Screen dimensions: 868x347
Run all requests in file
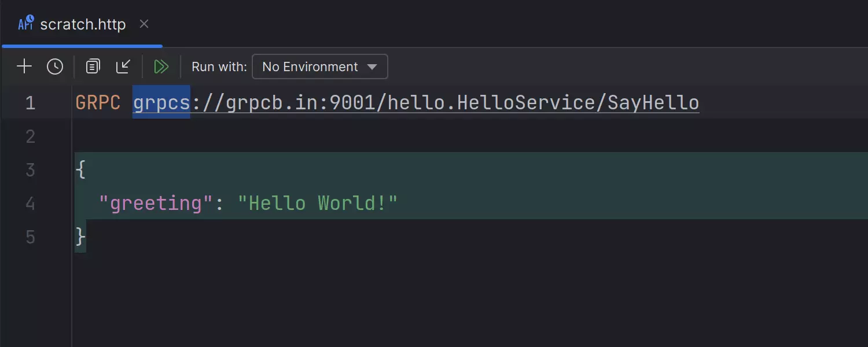[x=161, y=67]
